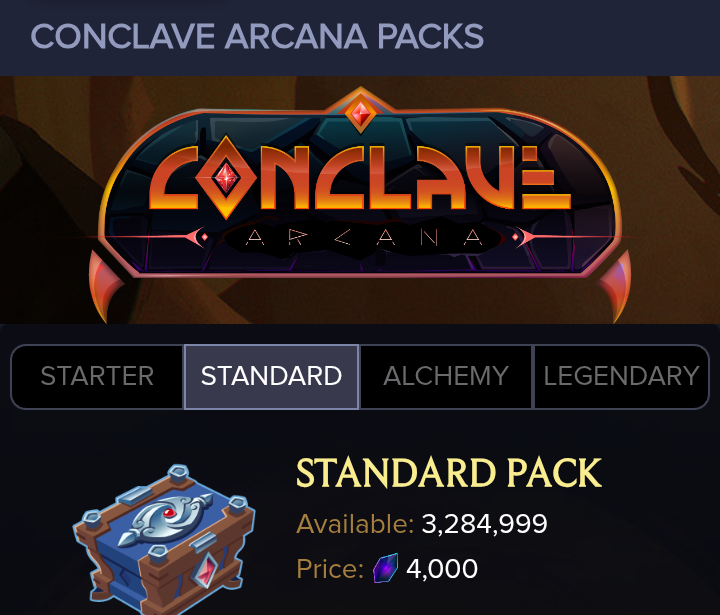Open the Alchemy pack tab

point(446,376)
